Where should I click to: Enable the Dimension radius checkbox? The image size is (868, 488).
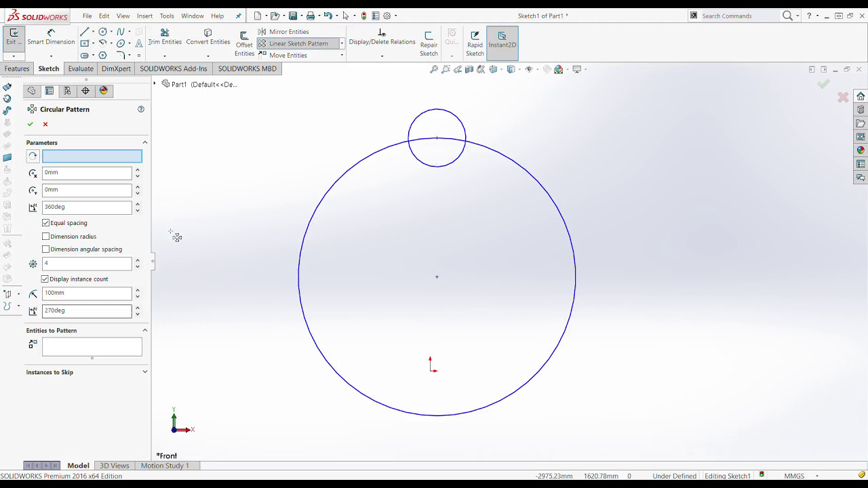pyautogui.click(x=45, y=237)
